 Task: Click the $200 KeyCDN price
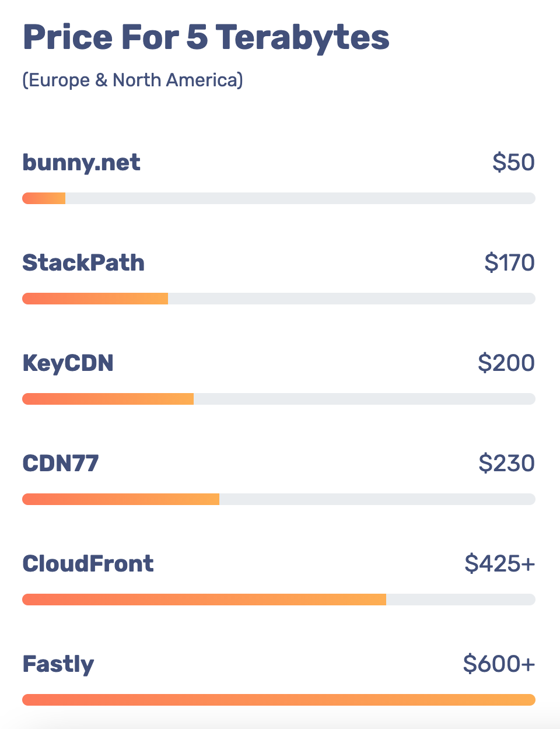[506, 363]
